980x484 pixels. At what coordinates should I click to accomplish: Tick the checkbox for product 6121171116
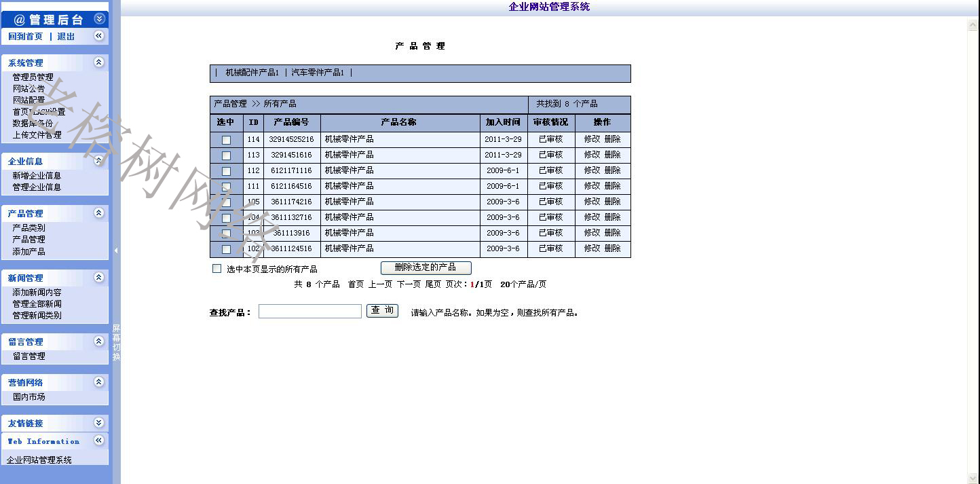[x=226, y=171]
